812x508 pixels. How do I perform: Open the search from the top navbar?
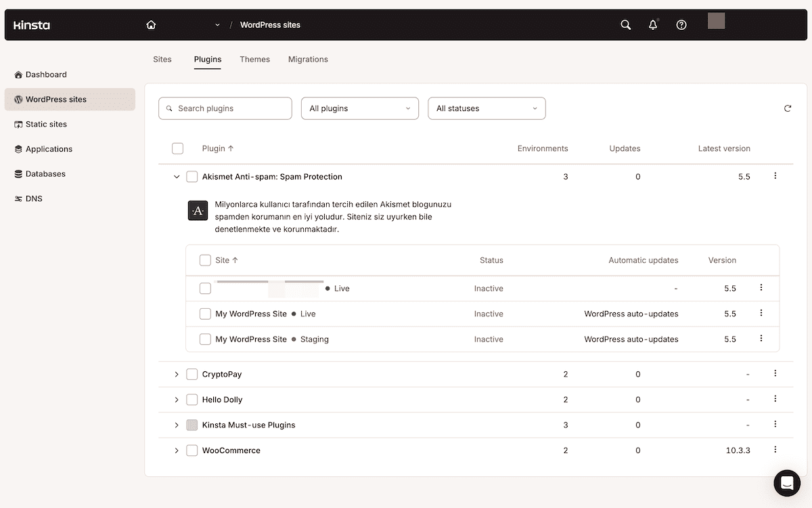click(x=625, y=24)
